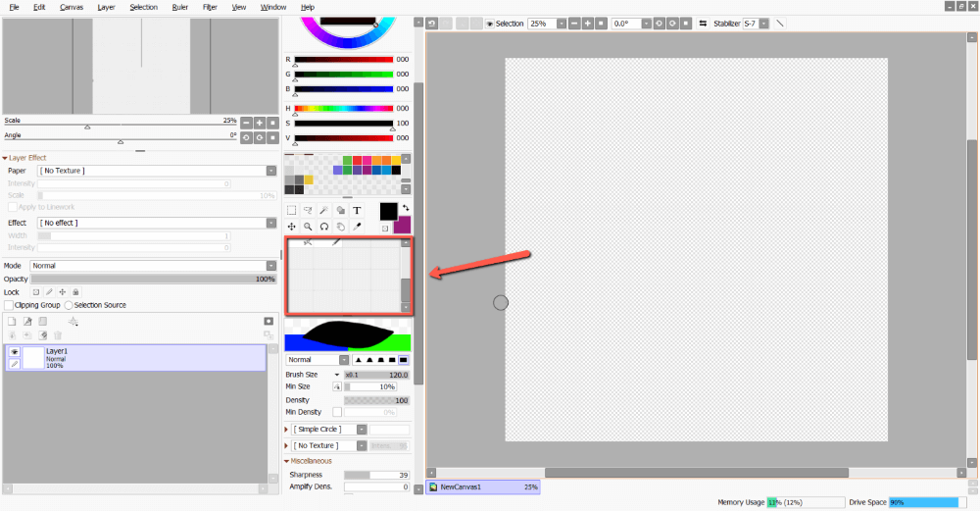Image resolution: width=980 pixels, height=511 pixels.
Task: Click the purple background color swatch
Action: click(x=403, y=226)
